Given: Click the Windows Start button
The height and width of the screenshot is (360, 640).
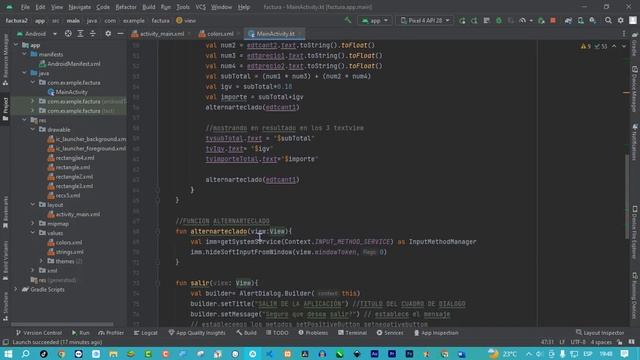Looking at the screenshot, I should [x=8, y=353].
